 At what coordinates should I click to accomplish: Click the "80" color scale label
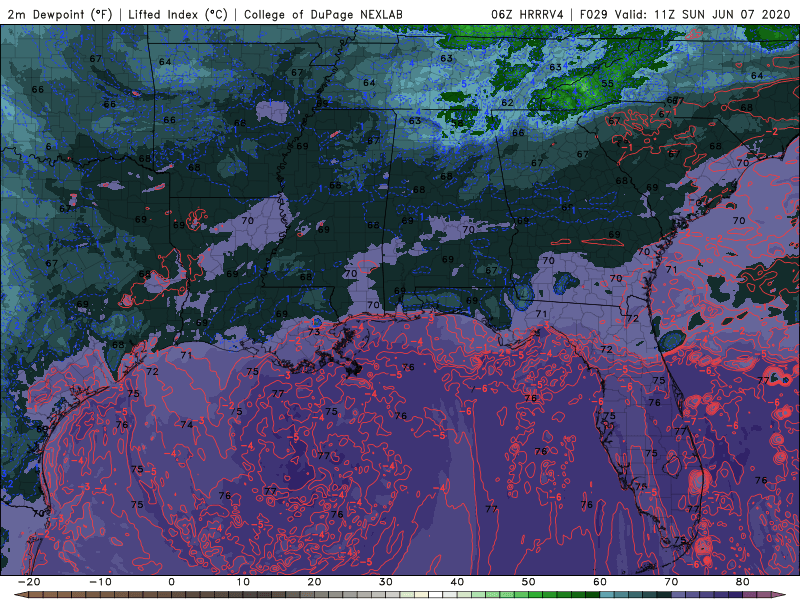(x=743, y=582)
